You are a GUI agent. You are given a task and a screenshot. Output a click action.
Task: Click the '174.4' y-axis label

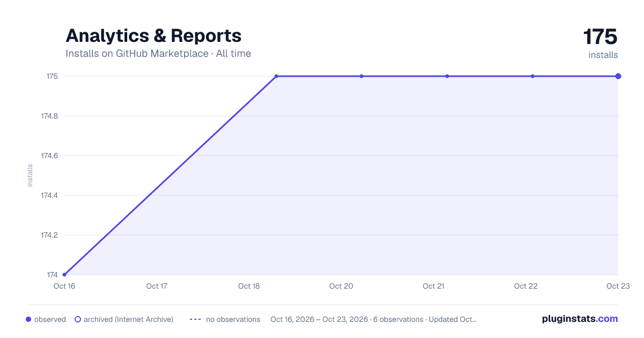(x=49, y=195)
